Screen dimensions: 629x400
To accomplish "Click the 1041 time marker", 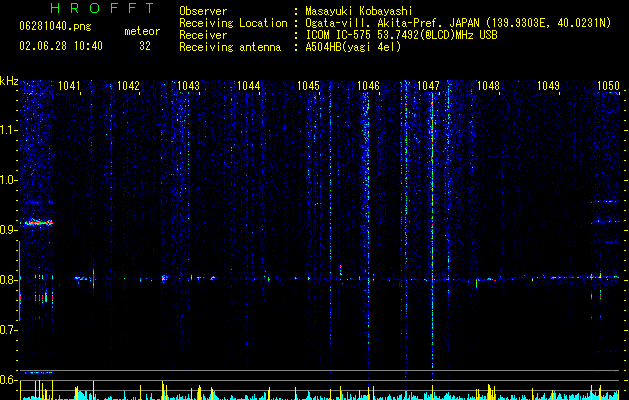I will coord(69,85).
